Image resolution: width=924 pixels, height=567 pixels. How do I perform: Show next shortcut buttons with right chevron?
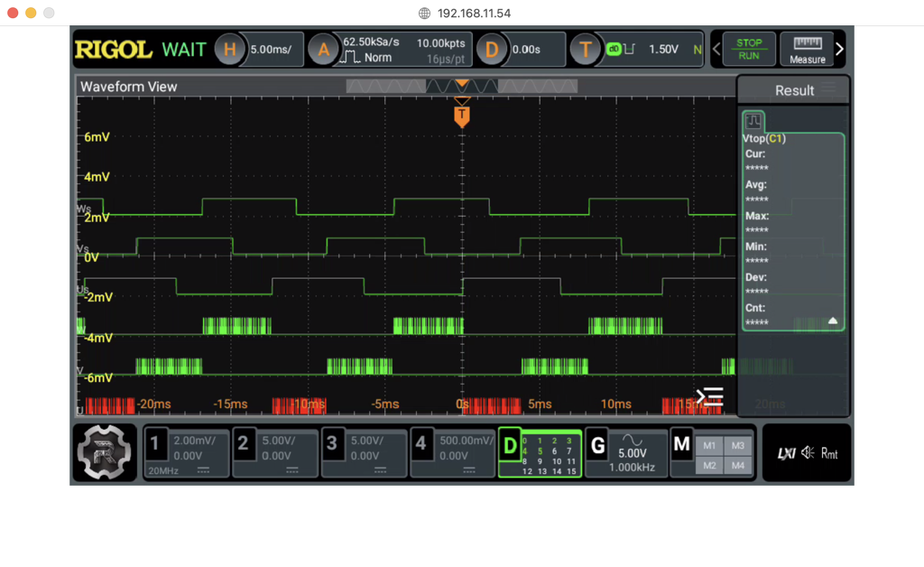point(840,49)
